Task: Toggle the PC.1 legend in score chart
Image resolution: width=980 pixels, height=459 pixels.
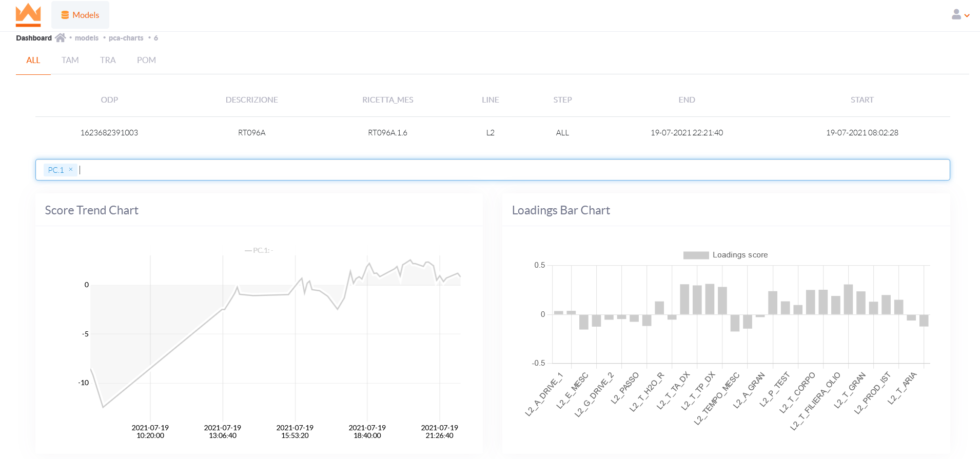Action: pyautogui.click(x=259, y=250)
